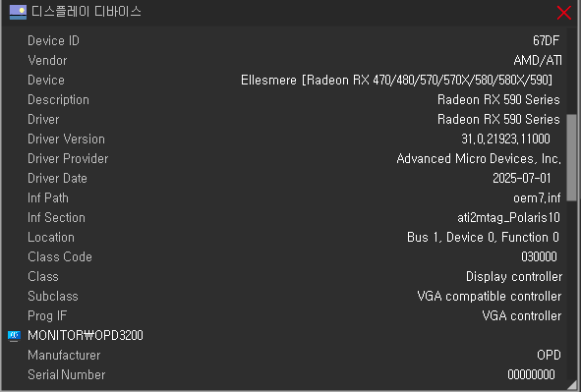Click the resize grip in bottom corner
581x392 pixels.
pyautogui.click(x=572, y=384)
